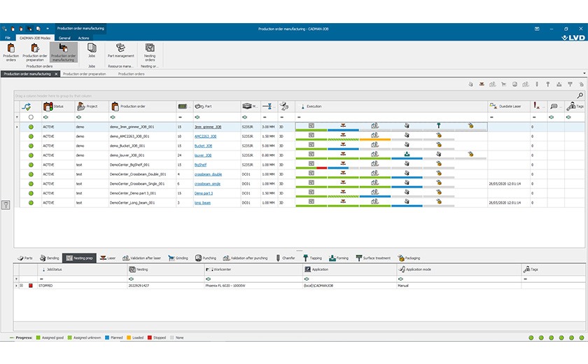This screenshot has width=588, height=364.
Task: Click red stopped progress segment in BigShelf row
Action: (322, 168)
